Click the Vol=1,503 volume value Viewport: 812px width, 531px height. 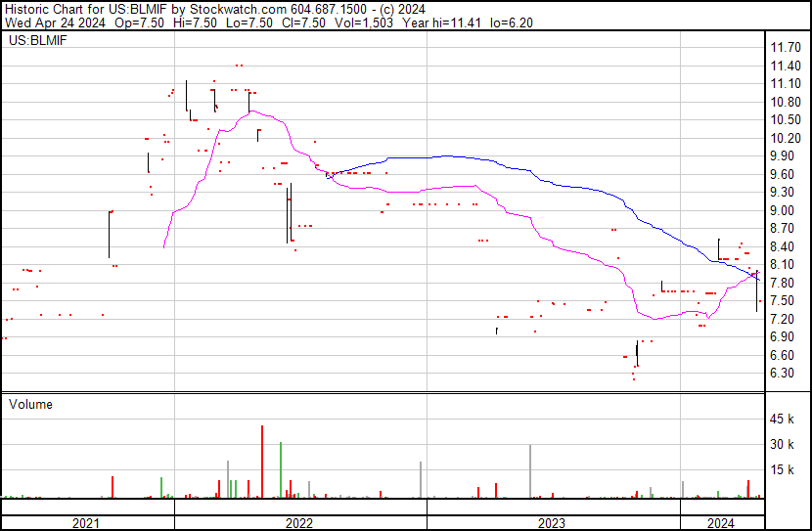[x=364, y=22]
